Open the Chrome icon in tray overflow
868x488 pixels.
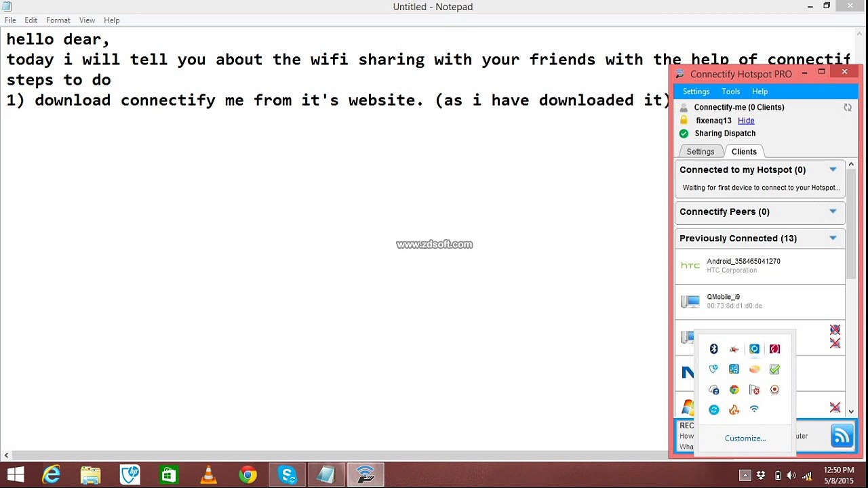[x=734, y=390]
